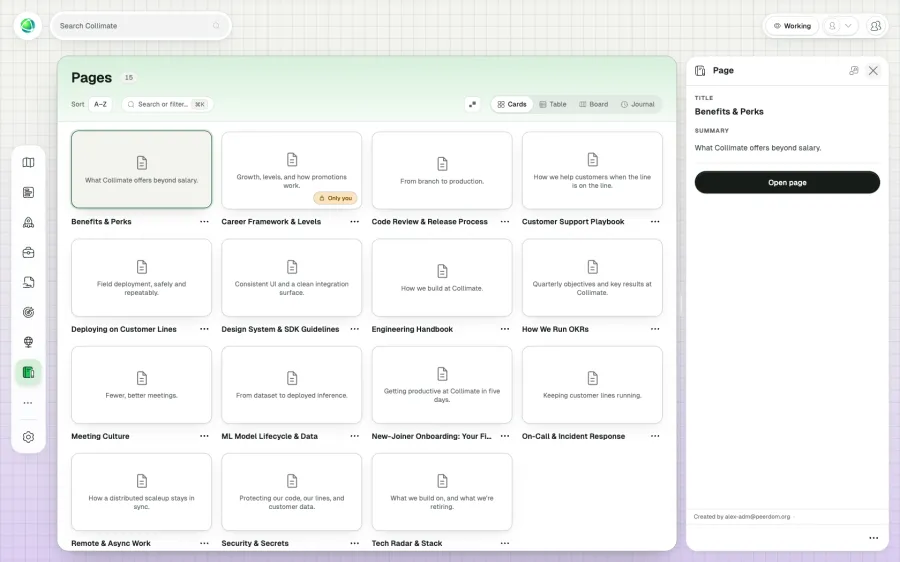The width and height of the screenshot is (900, 562).
Task: Open more options for Code Review & Release Process
Action: 505,222
